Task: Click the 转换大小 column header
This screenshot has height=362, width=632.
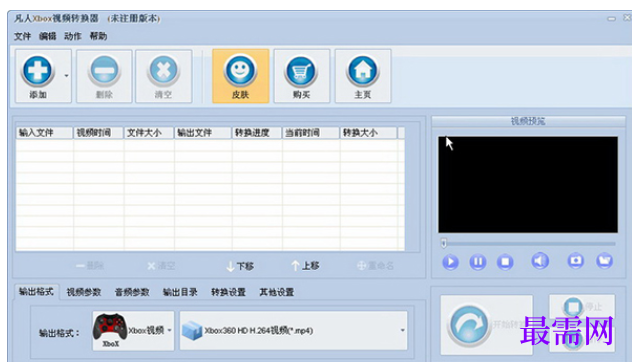Action: coord(368,133)
